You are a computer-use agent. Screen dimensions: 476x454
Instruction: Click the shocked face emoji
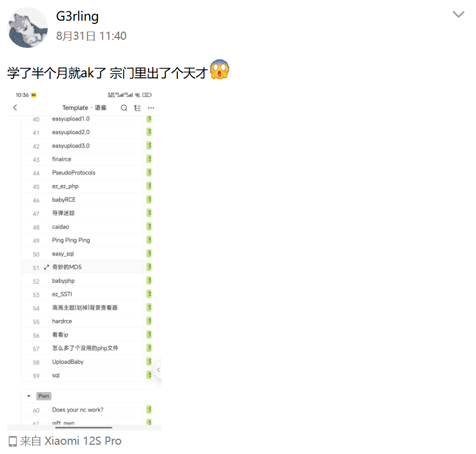click(219, 70)
